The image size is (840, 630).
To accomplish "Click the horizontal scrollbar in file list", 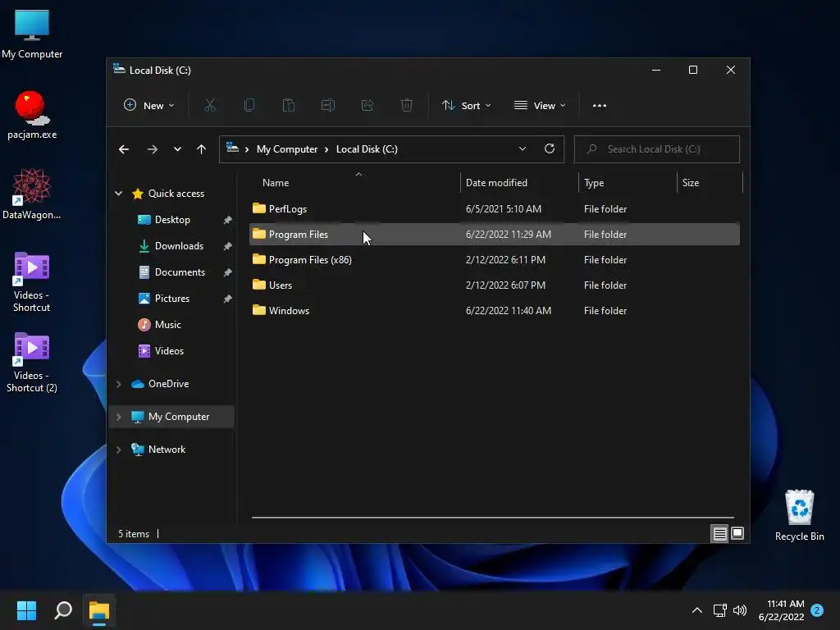I will (x=493, y=518).
